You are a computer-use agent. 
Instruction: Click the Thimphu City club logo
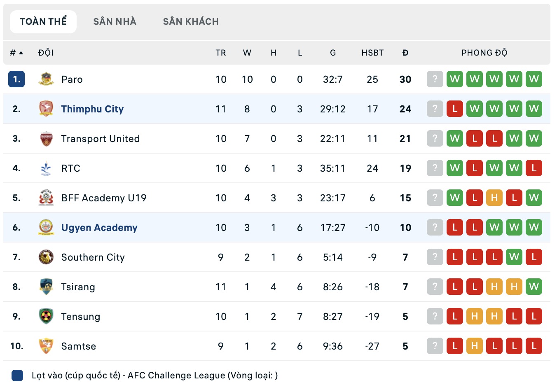pyautogui.click(x=46, y=109)
